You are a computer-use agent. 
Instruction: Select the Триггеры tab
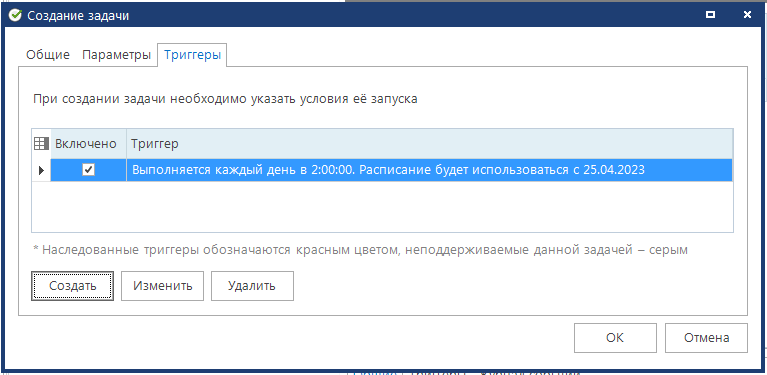click(x=193, y=55)
